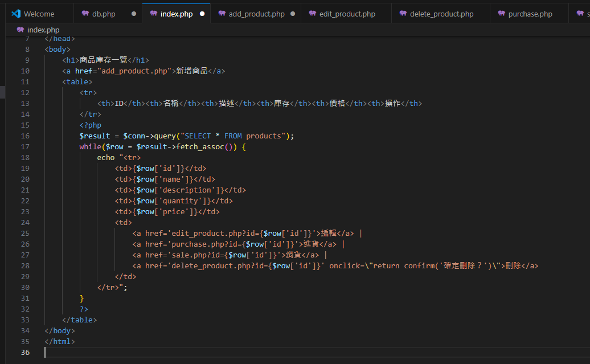The image size is (590, 364).
Task: Click the PHP icon in the index.php breadcrumb
Action: (21, 30)
